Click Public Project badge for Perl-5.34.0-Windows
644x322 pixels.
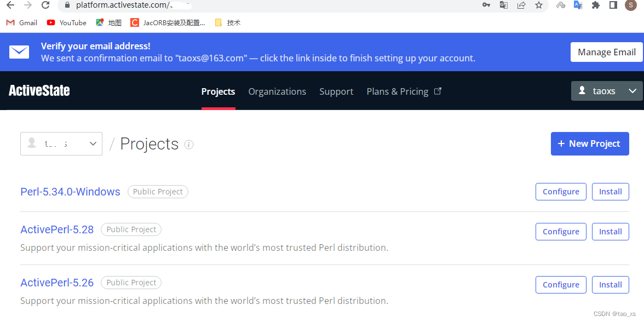pos(158,192)
